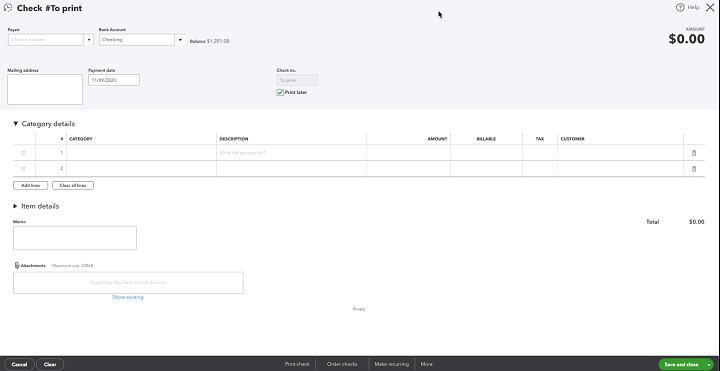Click line 1 Description cell
The image size is (720, 371).
pos(292,153)
